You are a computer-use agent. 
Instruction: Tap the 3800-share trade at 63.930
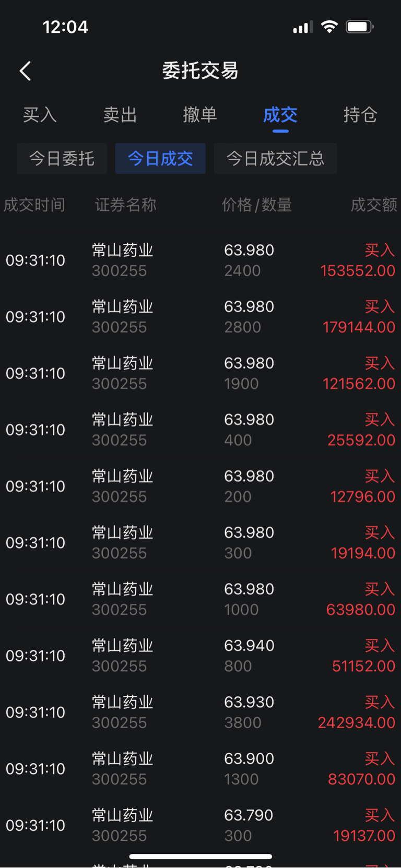click(x=200, y=712)
